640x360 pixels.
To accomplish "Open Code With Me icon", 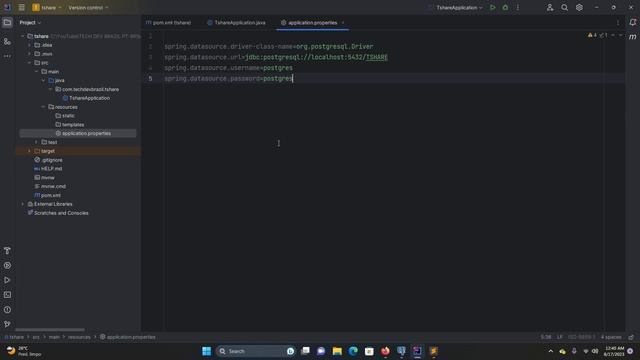I will click(x=550, y=7).
